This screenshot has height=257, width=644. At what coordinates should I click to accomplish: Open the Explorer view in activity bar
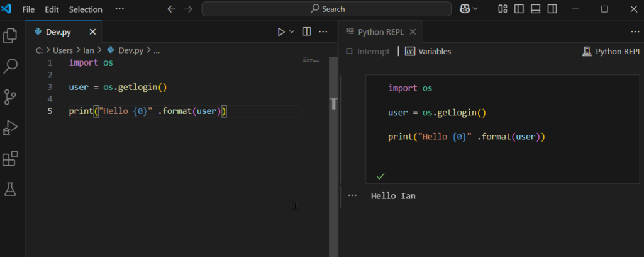(10, 35)
